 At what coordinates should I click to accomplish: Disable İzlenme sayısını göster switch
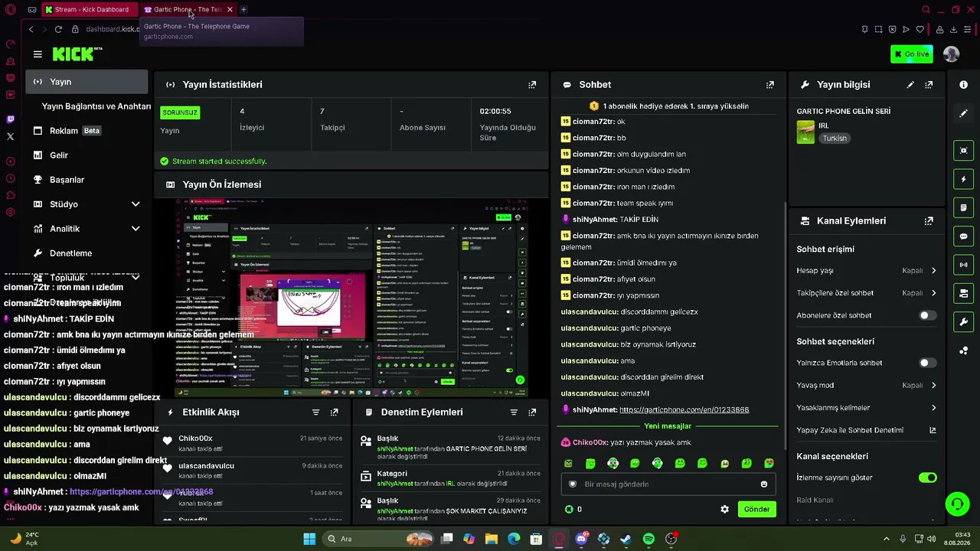(x=927, y=478)
